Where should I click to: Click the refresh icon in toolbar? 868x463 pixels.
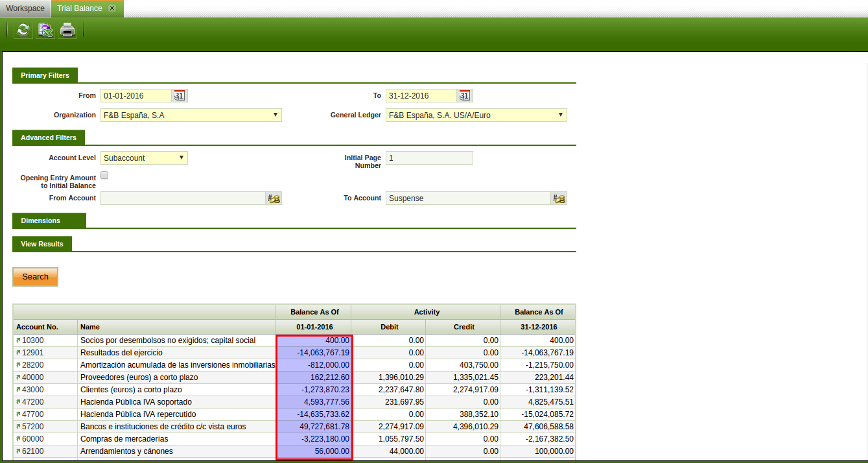23,30
